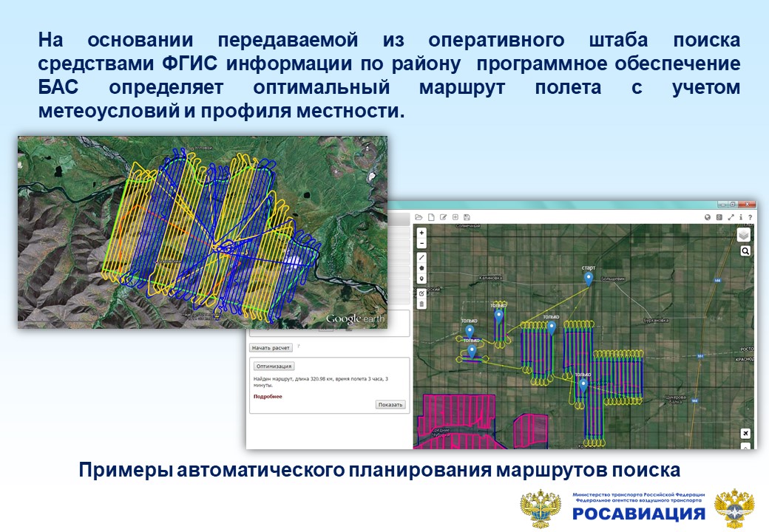Open the map search magnifier
This screenshot has width=769, height=532.
(x=745, y=251)
